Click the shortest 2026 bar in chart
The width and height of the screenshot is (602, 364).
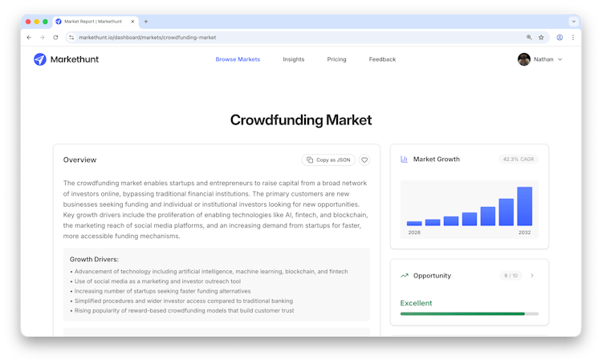click(414, 223)
